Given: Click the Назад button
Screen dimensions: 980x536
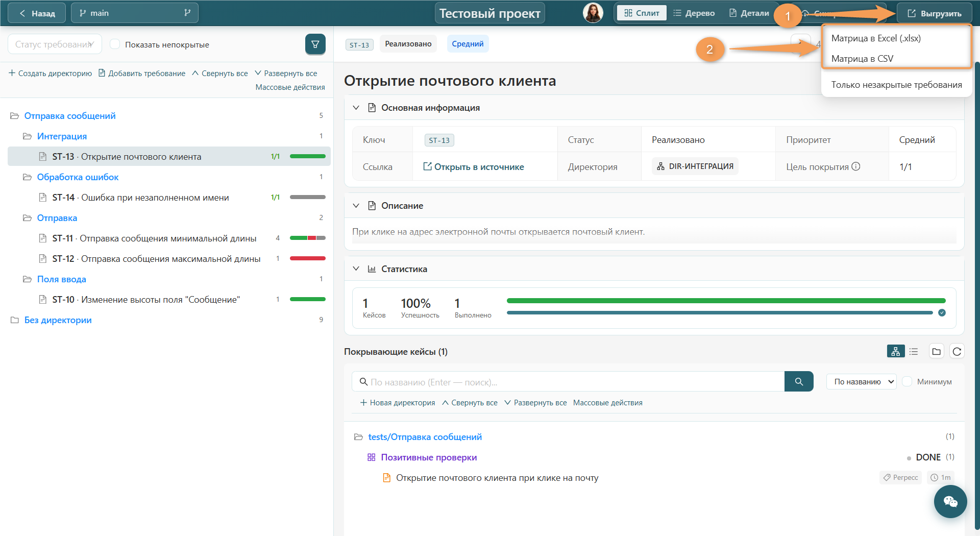Looking at the screenshot, I should click(37, 13).
